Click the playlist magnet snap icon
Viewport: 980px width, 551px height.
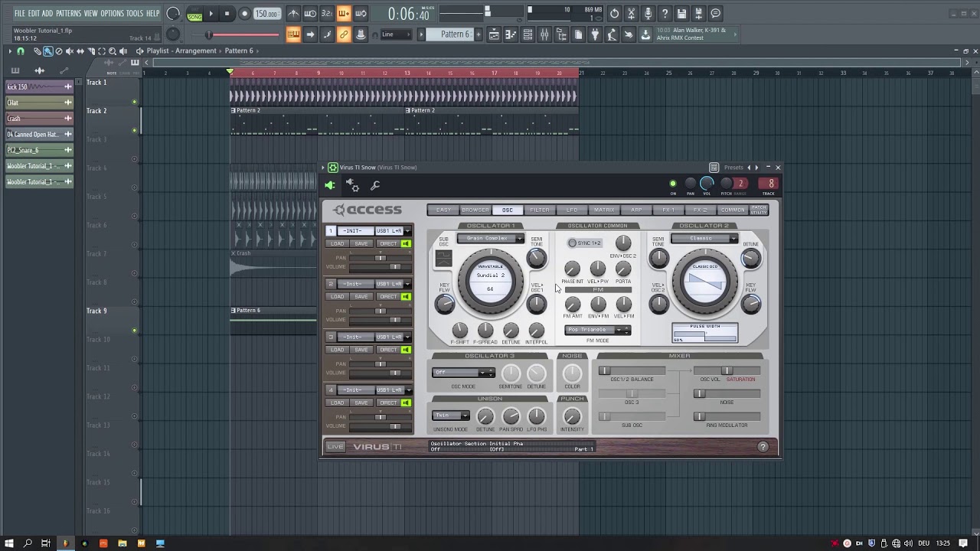tap(21, 51)
